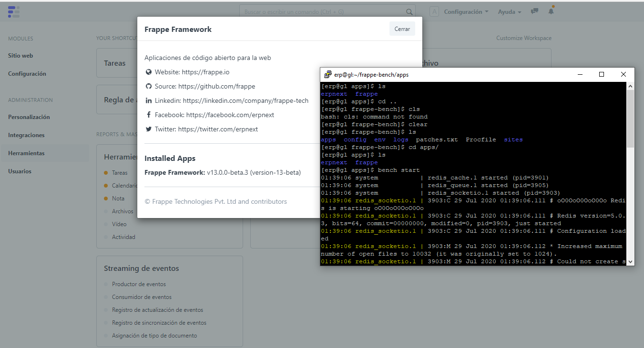This screenshot has width=644, height=348.
Task: Open the Tareas shortcut card
Action: coord(115,63)
